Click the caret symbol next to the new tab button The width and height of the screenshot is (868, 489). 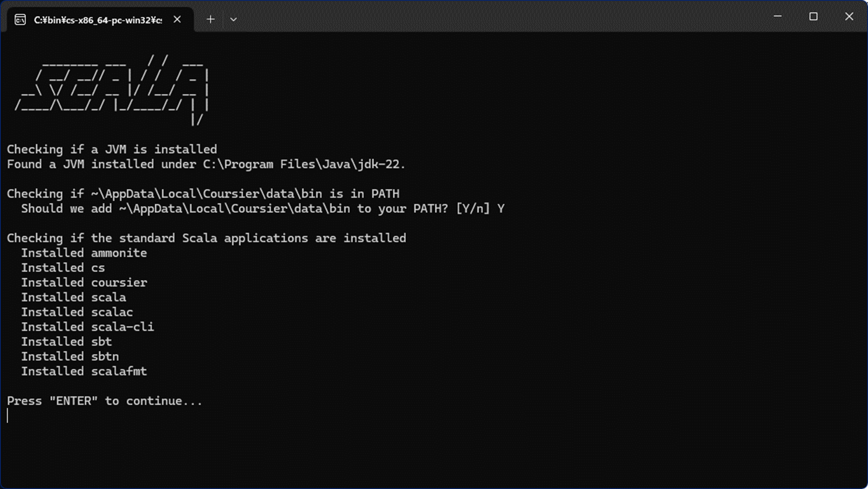[x=233, y=19]
